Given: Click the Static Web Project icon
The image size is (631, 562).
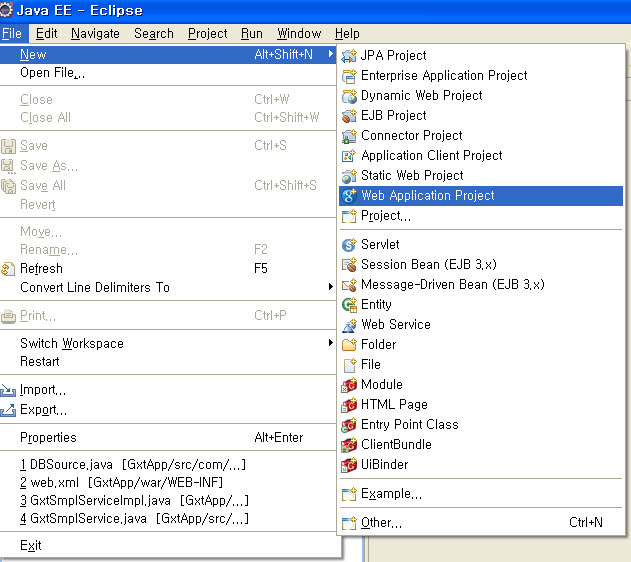Looking at the screenshot, I should [349, 176].
